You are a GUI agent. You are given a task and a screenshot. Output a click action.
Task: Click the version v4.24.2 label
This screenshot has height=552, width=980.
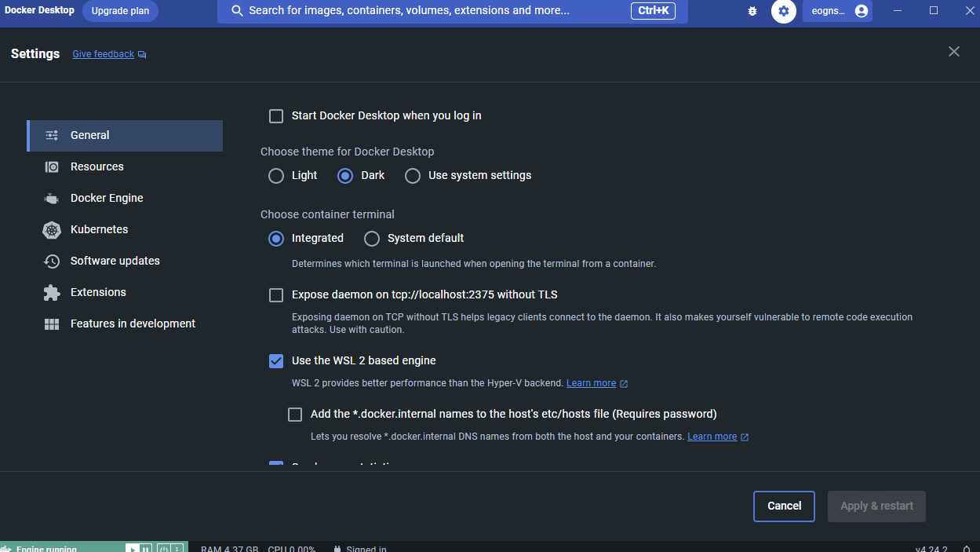click(x=931, y=549)
